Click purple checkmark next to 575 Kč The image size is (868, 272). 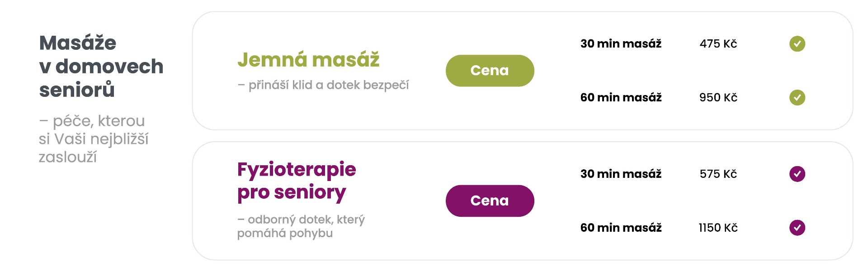[797, 174]
